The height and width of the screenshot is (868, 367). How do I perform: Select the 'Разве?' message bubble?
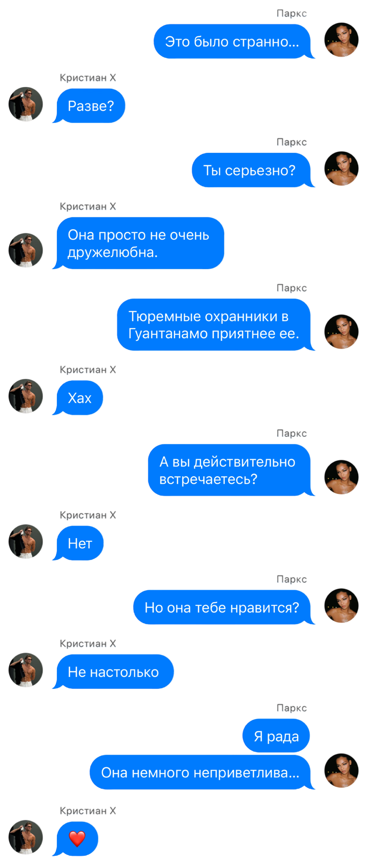(89, 106)
